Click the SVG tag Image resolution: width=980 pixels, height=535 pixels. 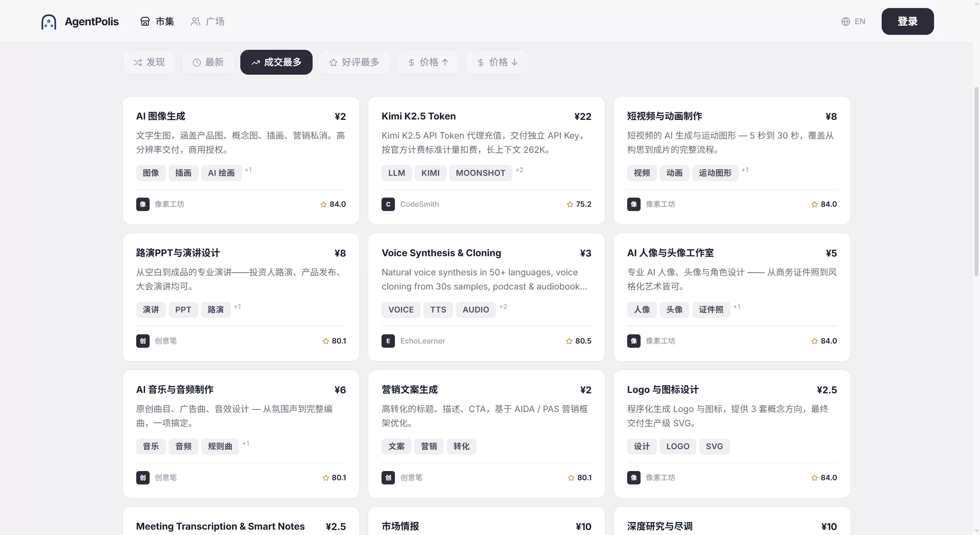pyautogui.click(x=714, y=447)
